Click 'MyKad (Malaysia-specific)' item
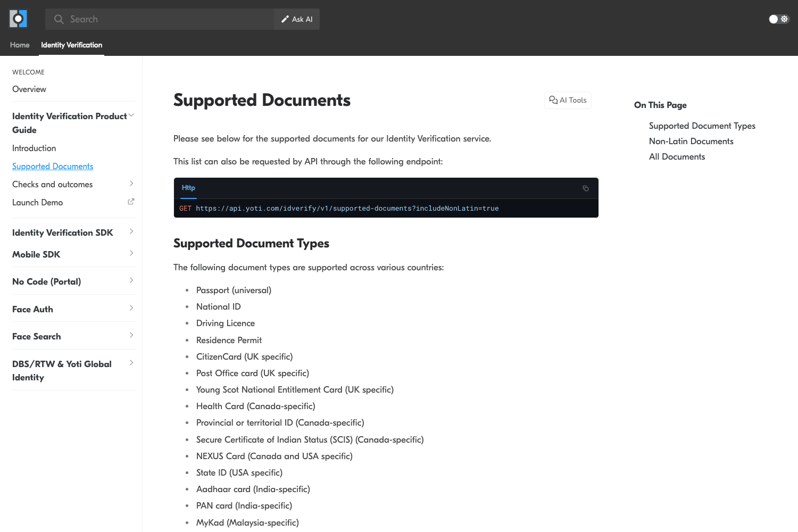 (x=247, y=522)
